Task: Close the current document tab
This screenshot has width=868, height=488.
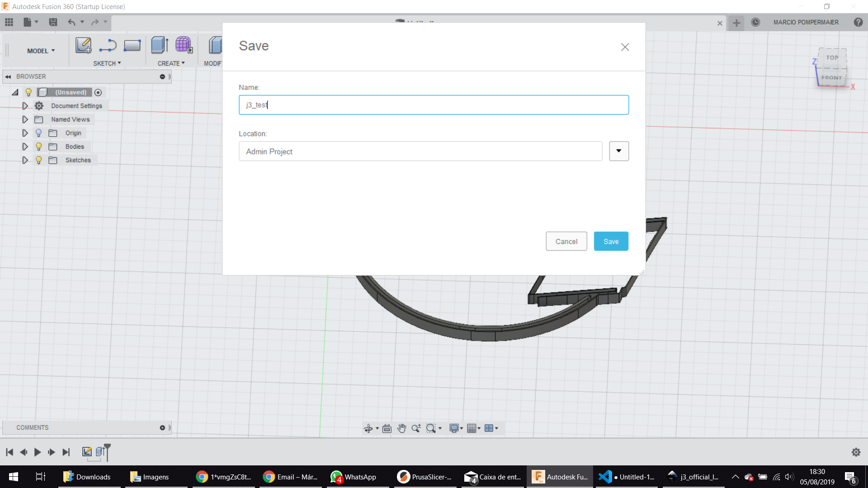Action: [720, 23]
